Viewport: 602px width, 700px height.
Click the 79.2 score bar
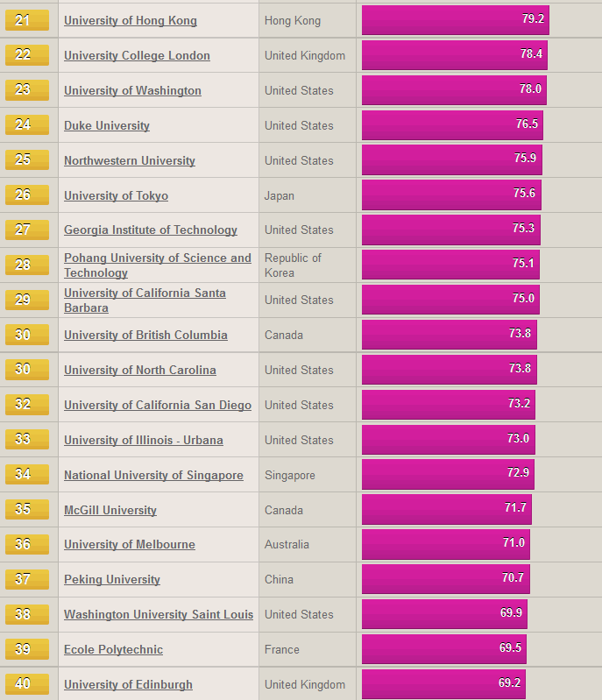(456, 20)
